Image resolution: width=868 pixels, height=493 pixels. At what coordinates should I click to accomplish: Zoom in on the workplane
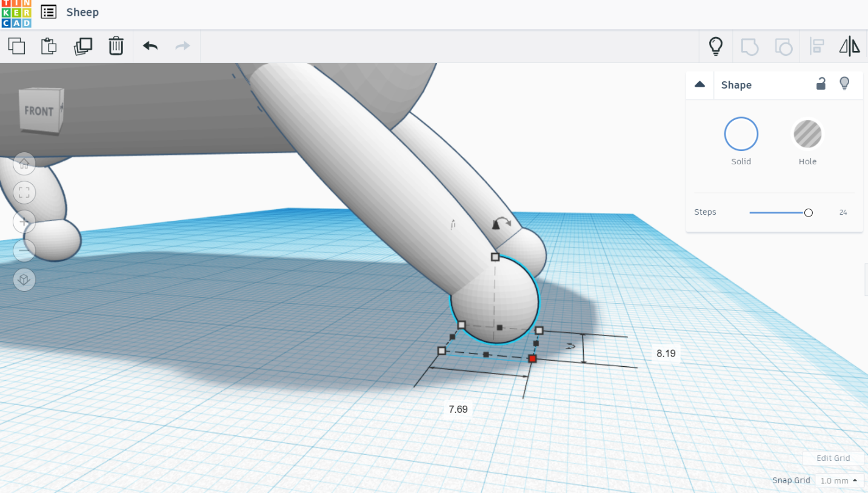(x=24, y=222)
